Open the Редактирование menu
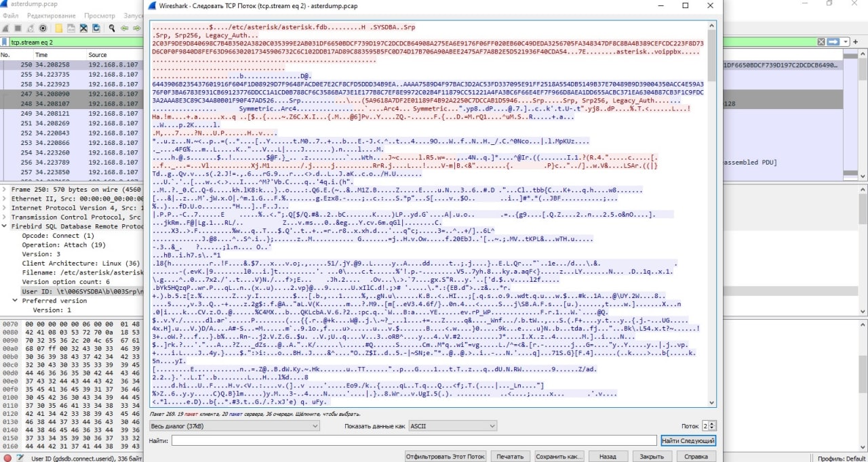The width and height of the screenshot is (868, 462). pos(52,16)
